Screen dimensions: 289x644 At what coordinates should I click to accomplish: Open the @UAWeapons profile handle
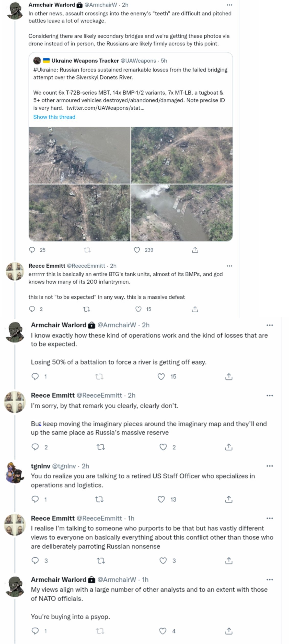[138, 61]
